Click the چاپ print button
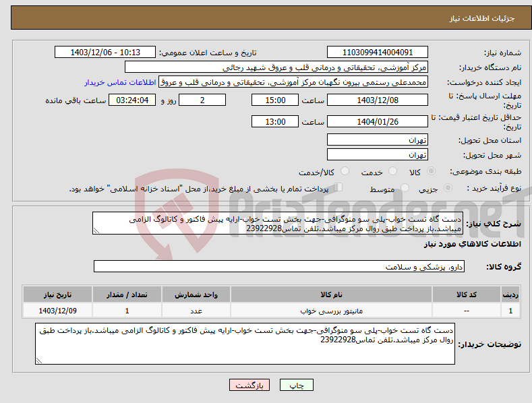The image size is (532, 403). pyautogui.click(x=297, y=385)
